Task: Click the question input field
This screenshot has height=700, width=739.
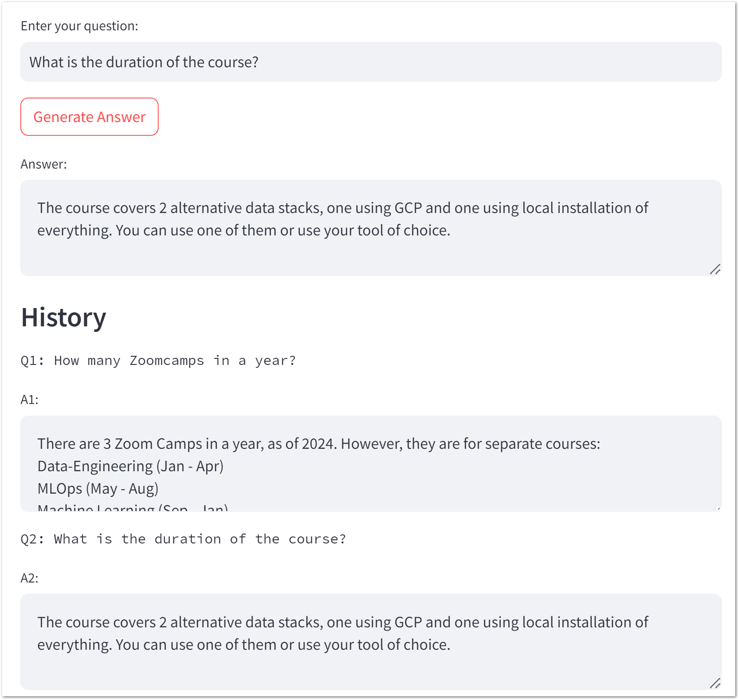Action: point(371,62)
